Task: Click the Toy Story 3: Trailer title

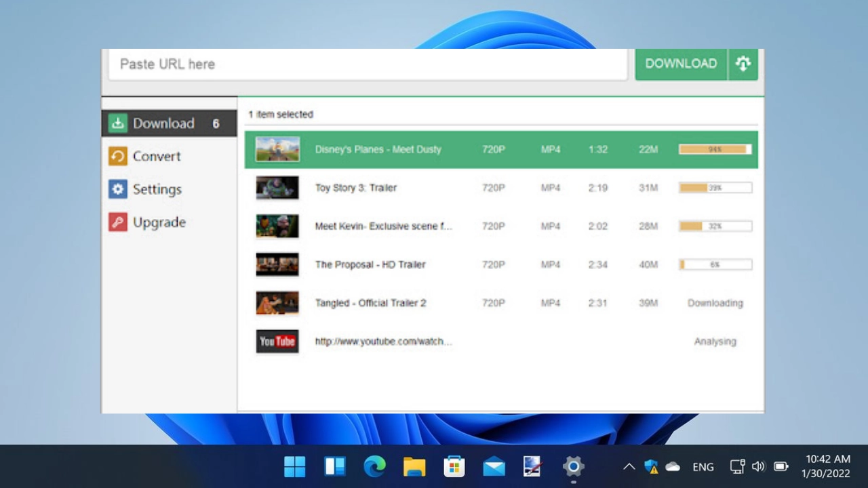Action: point(356,188)
